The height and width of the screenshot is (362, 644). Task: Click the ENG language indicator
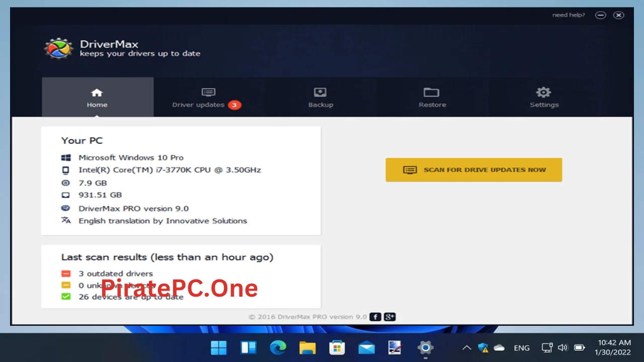[522, 348]
